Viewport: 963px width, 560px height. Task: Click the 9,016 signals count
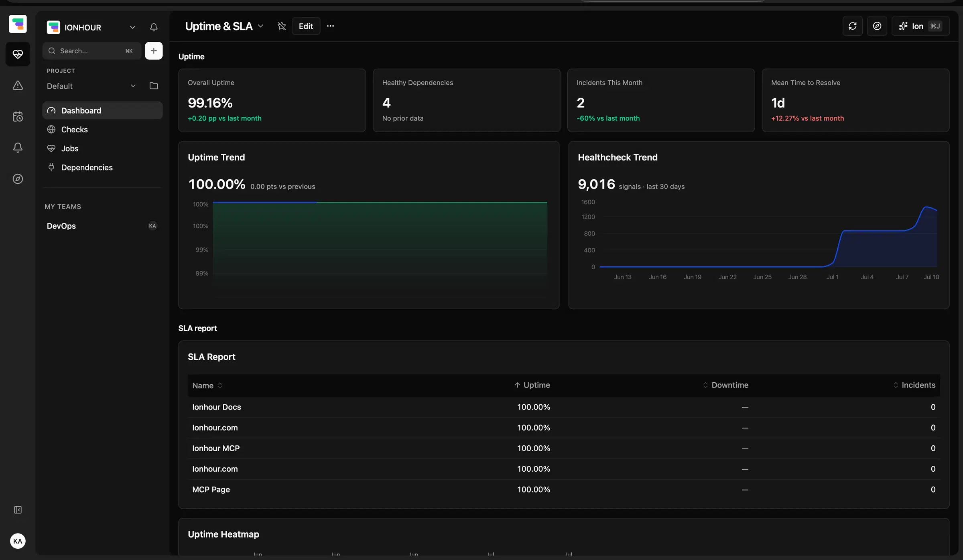[x=596, y=185]
